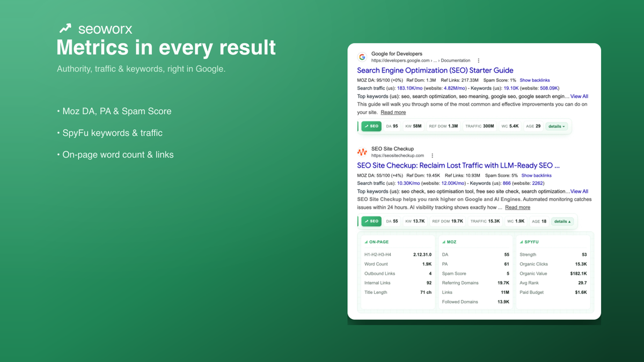Click the seoworx arrow logo icon
644x362 pixels.
[65, 28]
